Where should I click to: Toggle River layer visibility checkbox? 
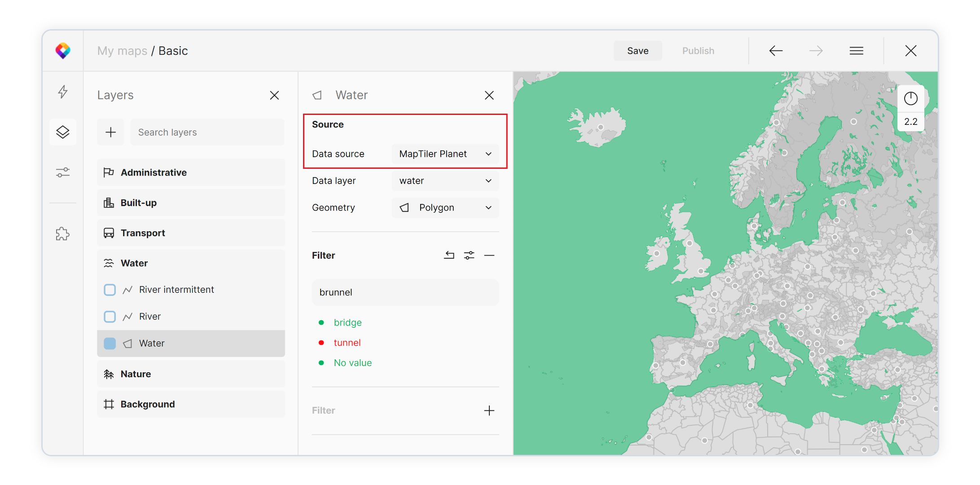click(x=110, y=317)
